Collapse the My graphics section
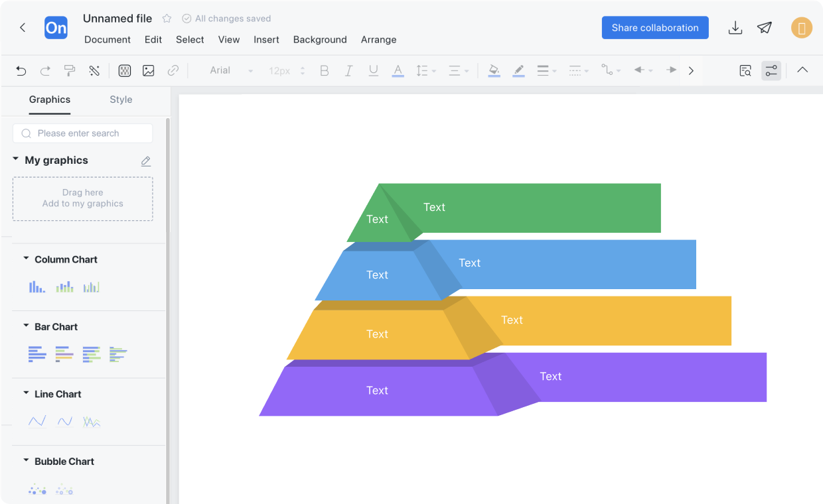 [x=15, y=160]
